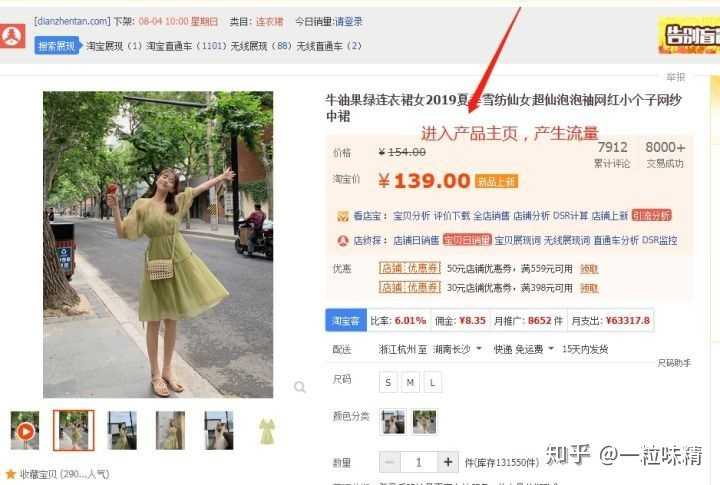Click the 举报 report link

pos(675,77)
